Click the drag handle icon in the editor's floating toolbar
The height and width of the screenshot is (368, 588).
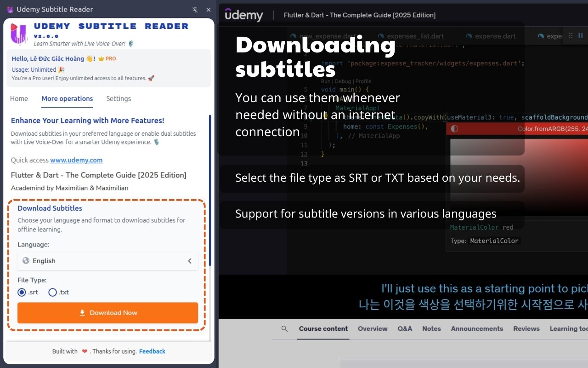point(571,35)
